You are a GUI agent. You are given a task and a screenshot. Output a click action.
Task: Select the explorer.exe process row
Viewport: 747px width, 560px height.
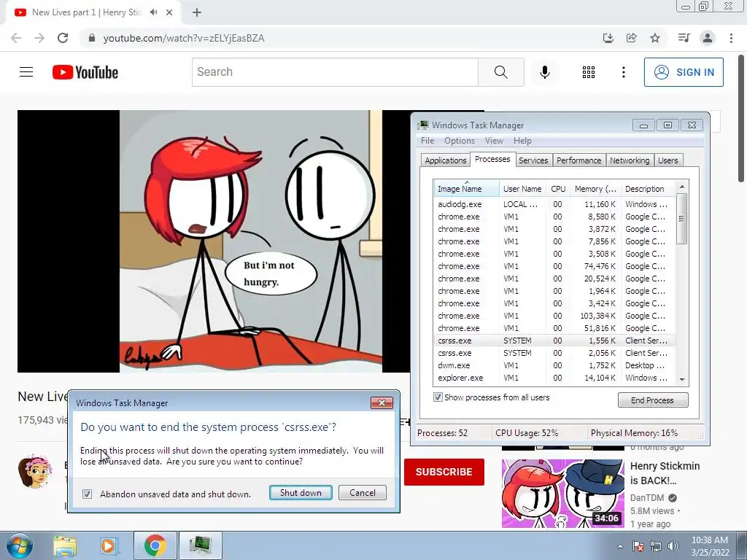554,378
